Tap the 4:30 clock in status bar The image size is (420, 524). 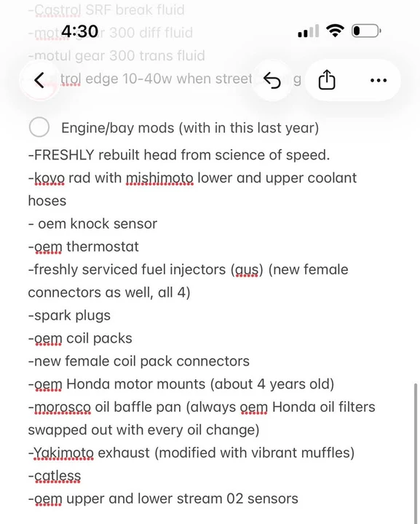click(80, 31)
